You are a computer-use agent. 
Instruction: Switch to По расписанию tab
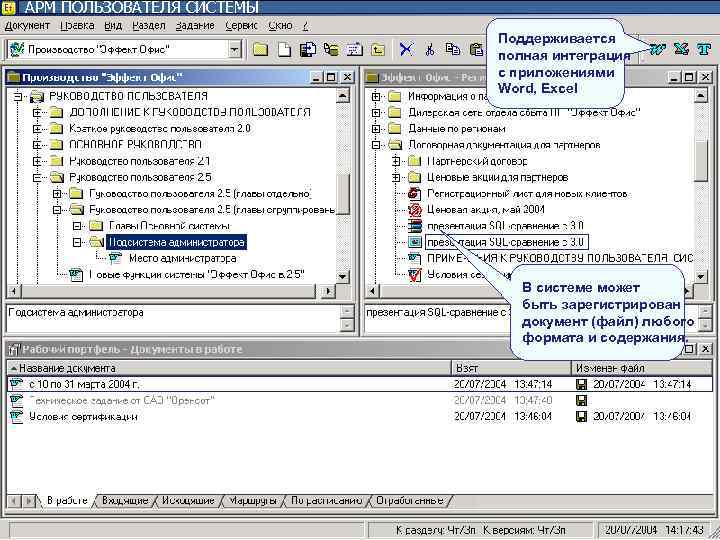click(x=326, y=501)
